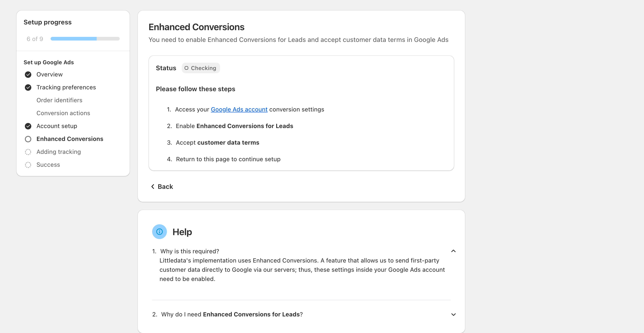
Task: Collapse the 'Why is this required?' answer
Action: click(x=453, y=251)
